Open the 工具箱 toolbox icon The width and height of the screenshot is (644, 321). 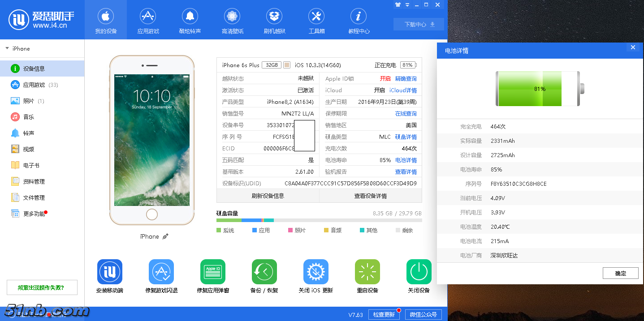pyautogui.click(x=316, y=17)
